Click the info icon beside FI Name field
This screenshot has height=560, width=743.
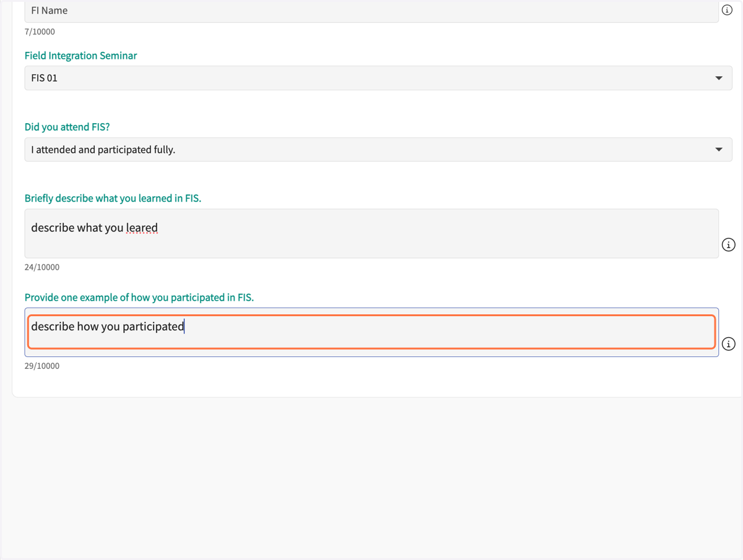[728, 10]
